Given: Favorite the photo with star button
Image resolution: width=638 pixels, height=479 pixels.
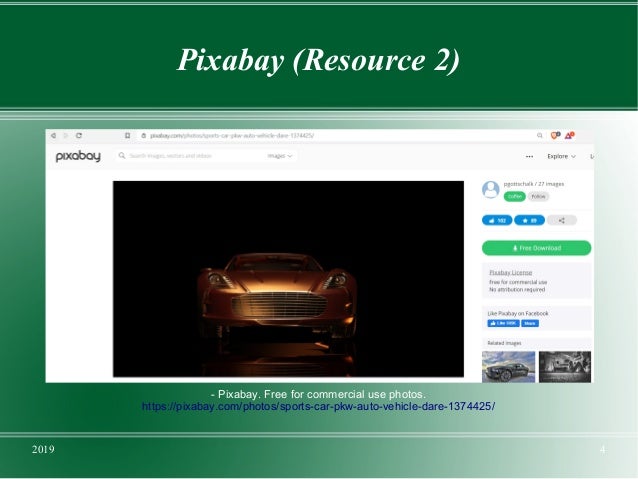Looking at the screenshot, I should (x=529, y=220).
